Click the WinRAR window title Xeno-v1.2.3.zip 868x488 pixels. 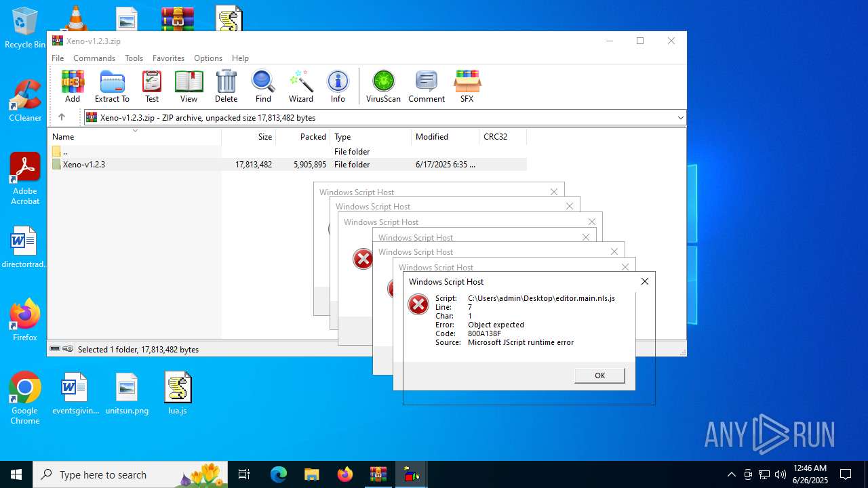coord(94,41)
